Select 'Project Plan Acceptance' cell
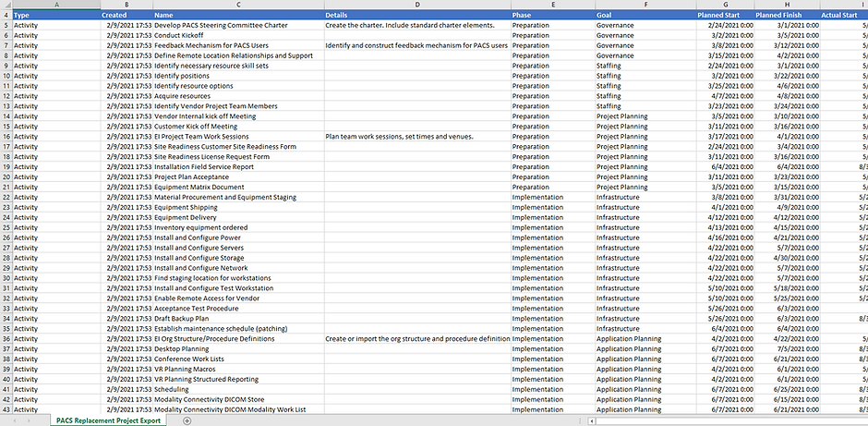This screenshot has height=426, width=868. pos(238,176)
